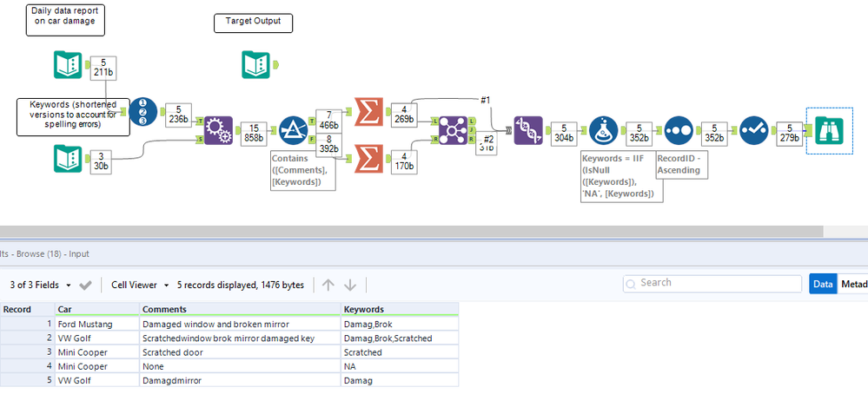Click inside the results Search field
The height and width of the screenshot is (394, 868).
pos(713,284)
